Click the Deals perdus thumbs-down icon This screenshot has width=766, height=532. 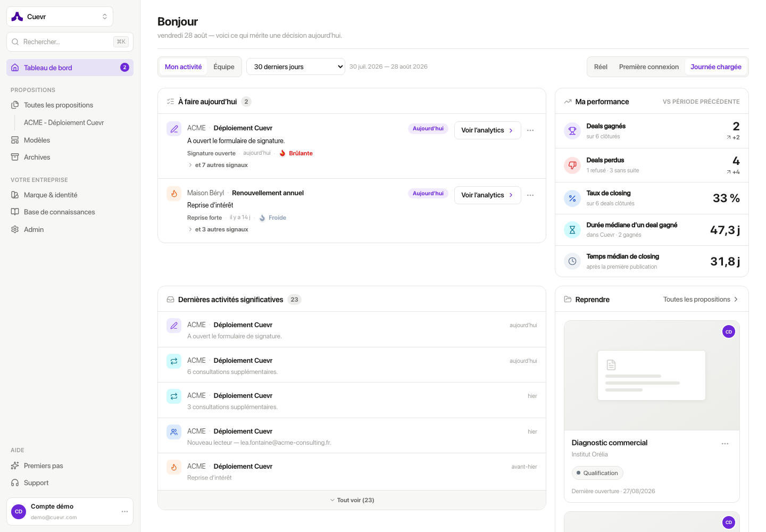pos(572,165)
